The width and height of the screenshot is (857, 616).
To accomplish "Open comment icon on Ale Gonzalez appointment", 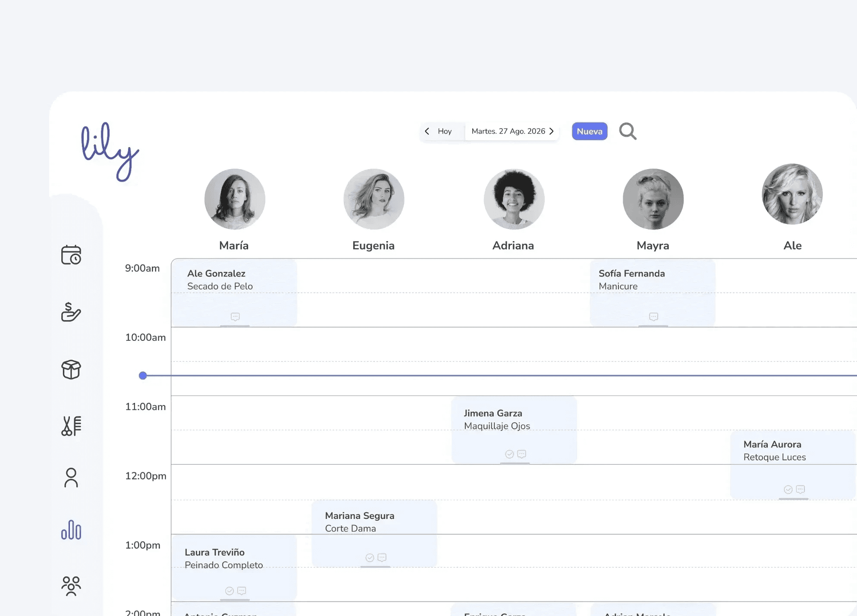I will pos(235,317).
